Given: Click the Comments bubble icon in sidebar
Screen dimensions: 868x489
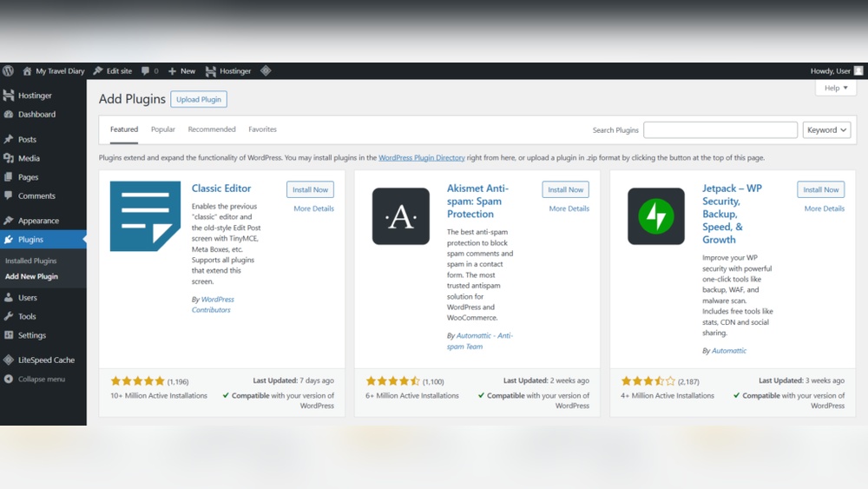Looking at the screenshot, I should (x=9, y=195).
